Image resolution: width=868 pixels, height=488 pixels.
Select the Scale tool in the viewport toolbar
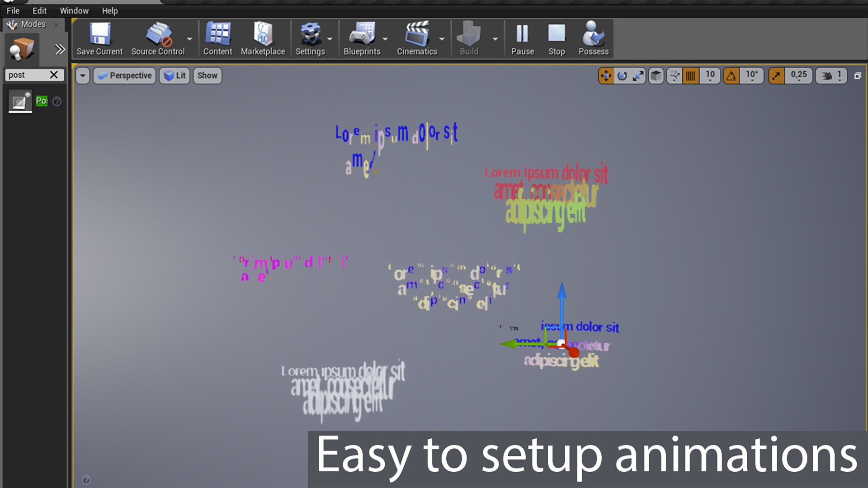[x=638, y=75]
